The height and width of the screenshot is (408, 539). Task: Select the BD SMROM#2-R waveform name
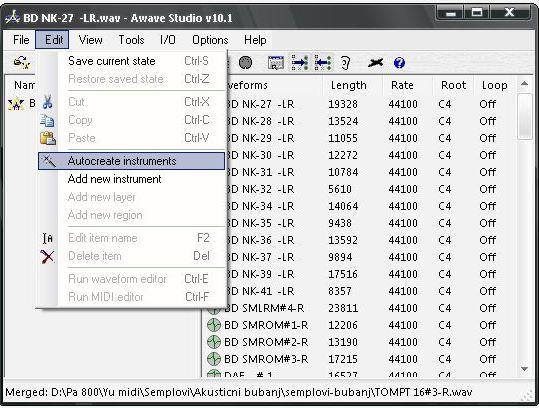[x=266, y=342]
